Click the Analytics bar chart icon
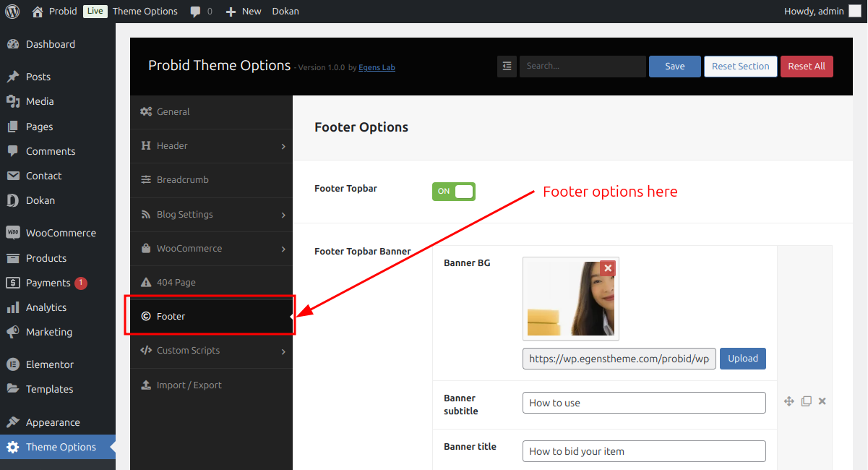Viewport: 868px width, 470px height. [x=13, y=307]
